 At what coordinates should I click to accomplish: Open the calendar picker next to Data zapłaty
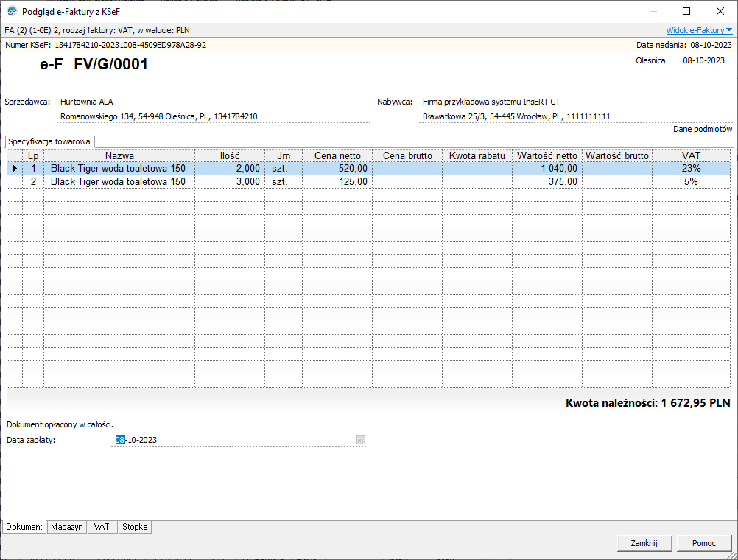pyautogui.click(x=360, y=440)
